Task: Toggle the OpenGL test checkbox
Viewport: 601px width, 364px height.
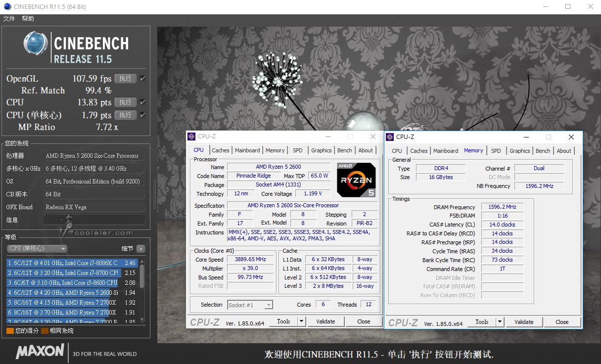Action: coord(142,79)
